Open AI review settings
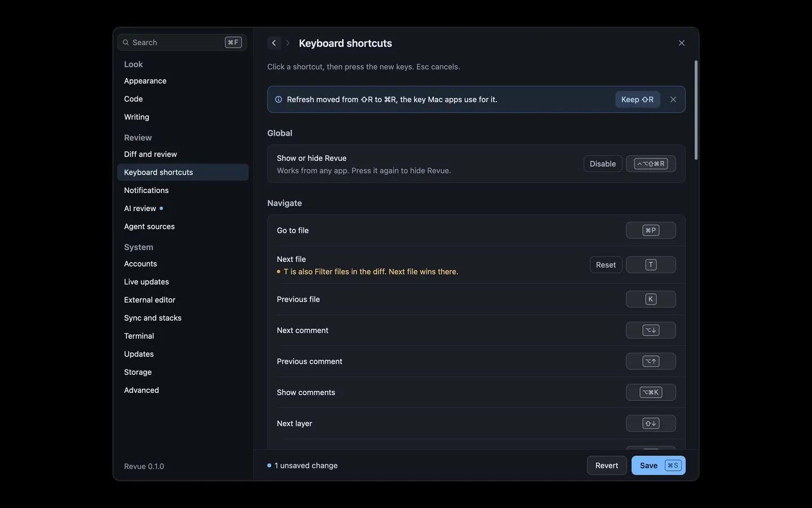Image resolution: width=812 pixels, height=508 pixels. click(x=183, y=208)
